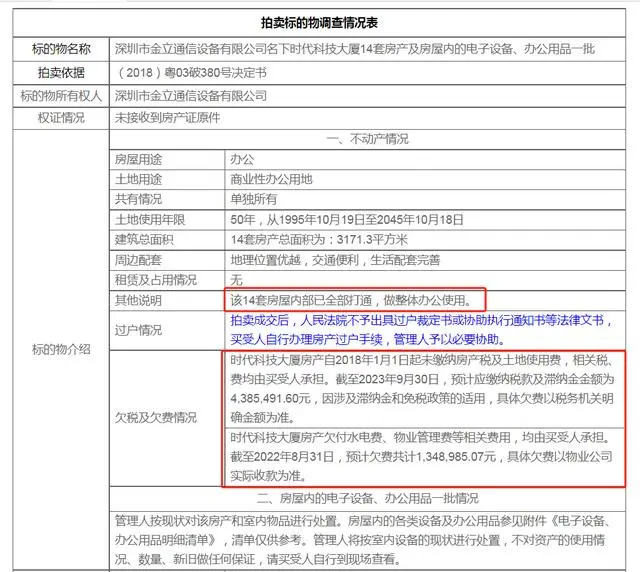Select the 办公 value cell
This screenshot has height=572, width=640.
click(425, 159)
